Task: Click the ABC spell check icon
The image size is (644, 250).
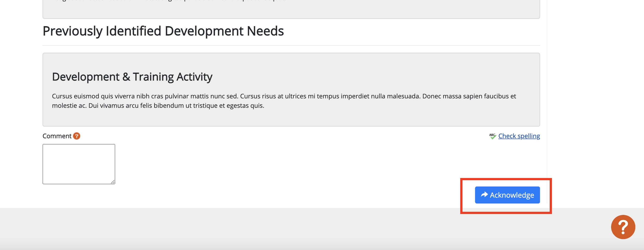Action: point(493,136)
